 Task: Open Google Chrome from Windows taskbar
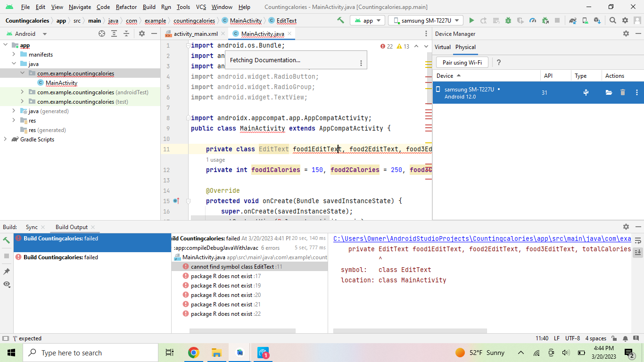tap(193, 353)
